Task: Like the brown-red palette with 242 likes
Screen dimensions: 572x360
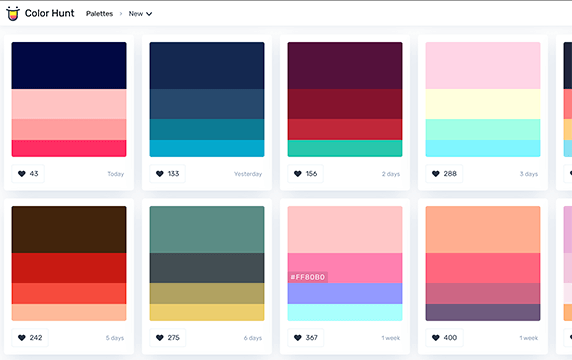Action: click(x=30, y=338)
